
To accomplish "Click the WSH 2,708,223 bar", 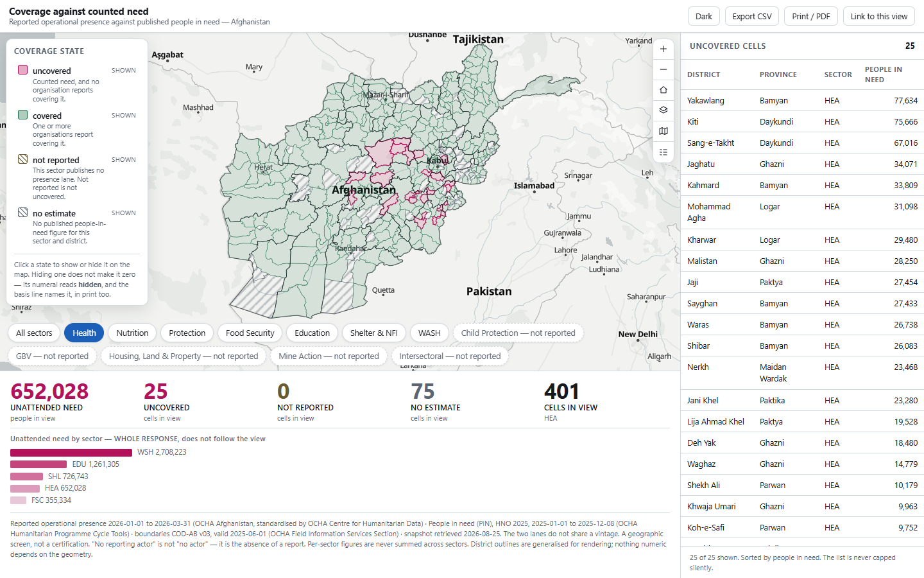I will [71, 452].
